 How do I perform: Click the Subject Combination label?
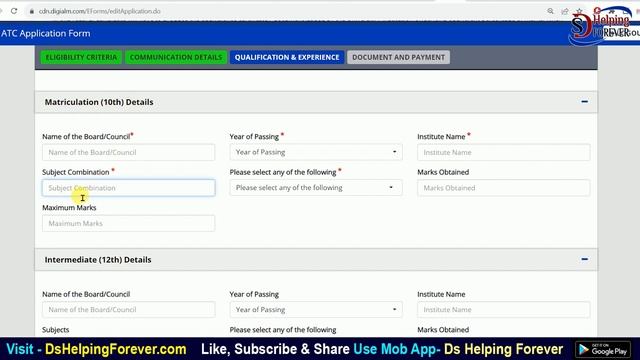pyautogui.click(x=76, y=172)
